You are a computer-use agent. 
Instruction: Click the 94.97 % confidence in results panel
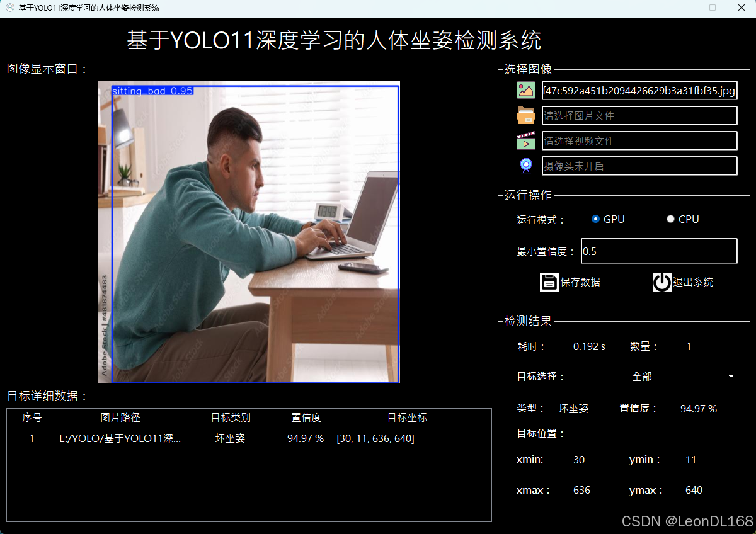click(x=699, y=409)
